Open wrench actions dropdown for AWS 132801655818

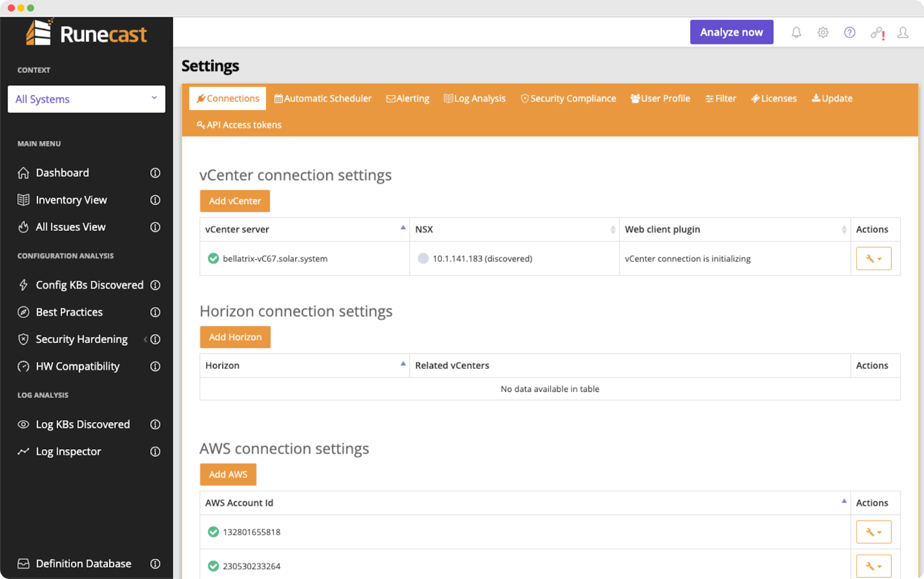[874, 532]
